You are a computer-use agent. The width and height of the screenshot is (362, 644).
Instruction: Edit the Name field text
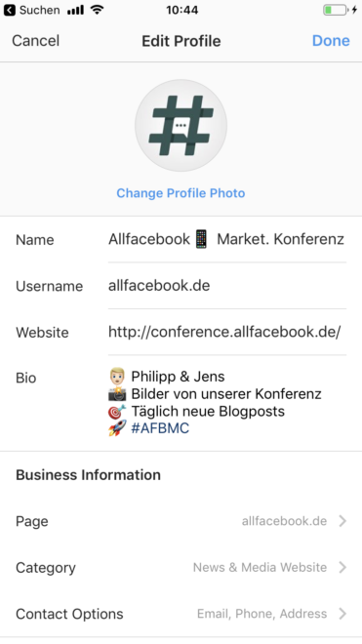point(227,239)
